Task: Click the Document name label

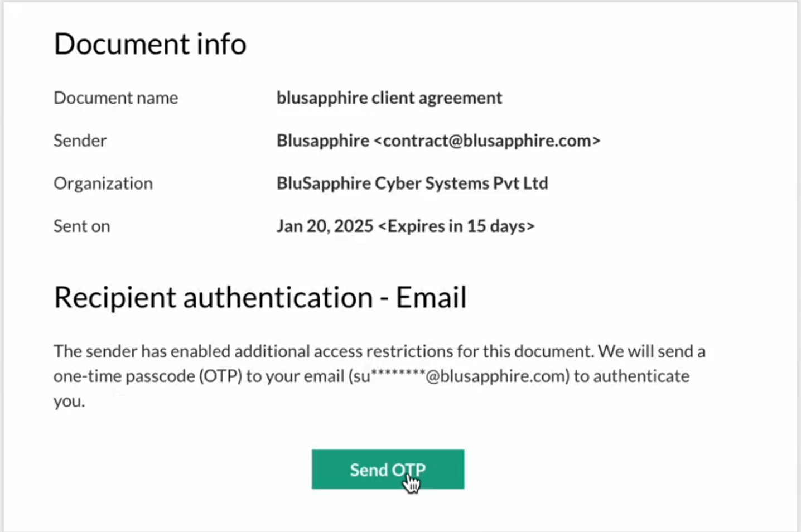Action: (x=115, y=98)
